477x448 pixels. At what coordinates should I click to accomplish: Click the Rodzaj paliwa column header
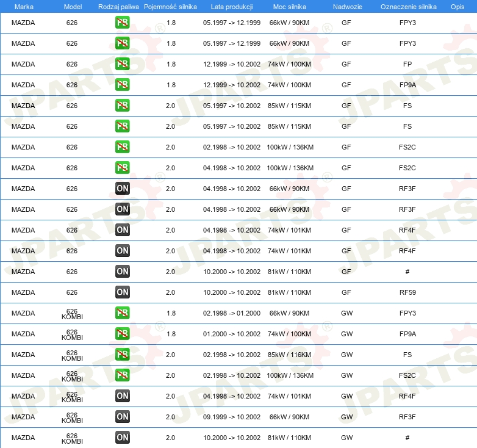118,7
